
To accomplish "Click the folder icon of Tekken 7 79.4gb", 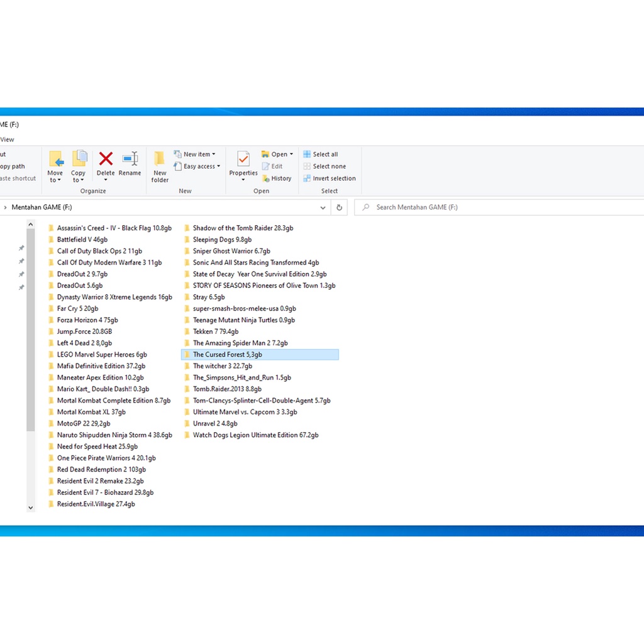I will point(187,331).
